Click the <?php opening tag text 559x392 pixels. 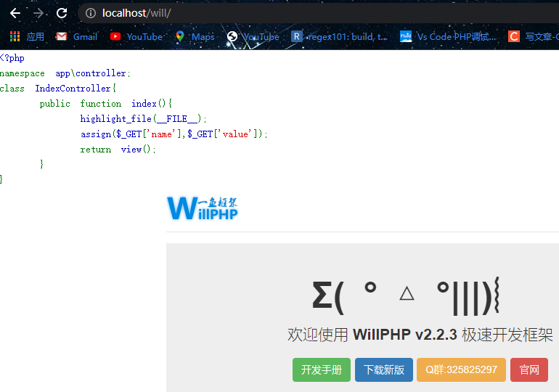coord(12,58)
